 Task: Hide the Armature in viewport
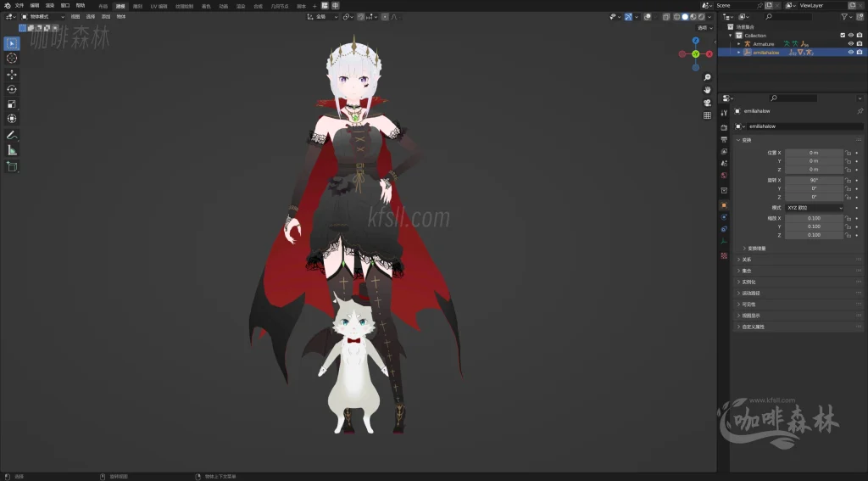(x=851, y=44)
